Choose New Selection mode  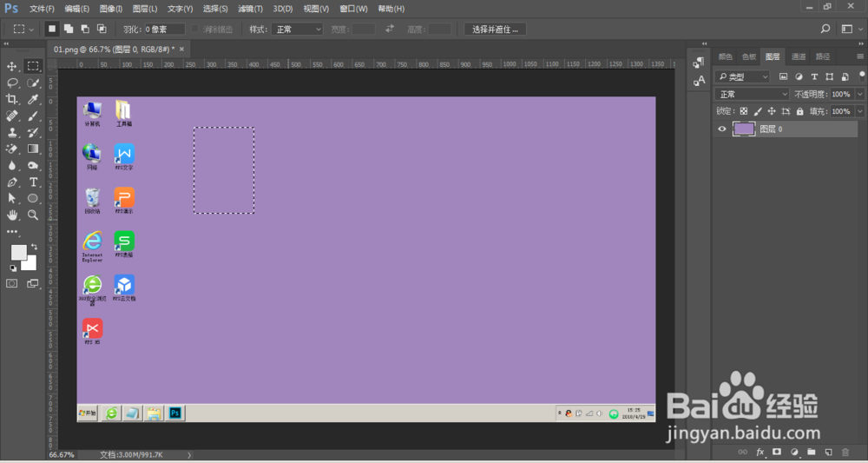(52, 29)
